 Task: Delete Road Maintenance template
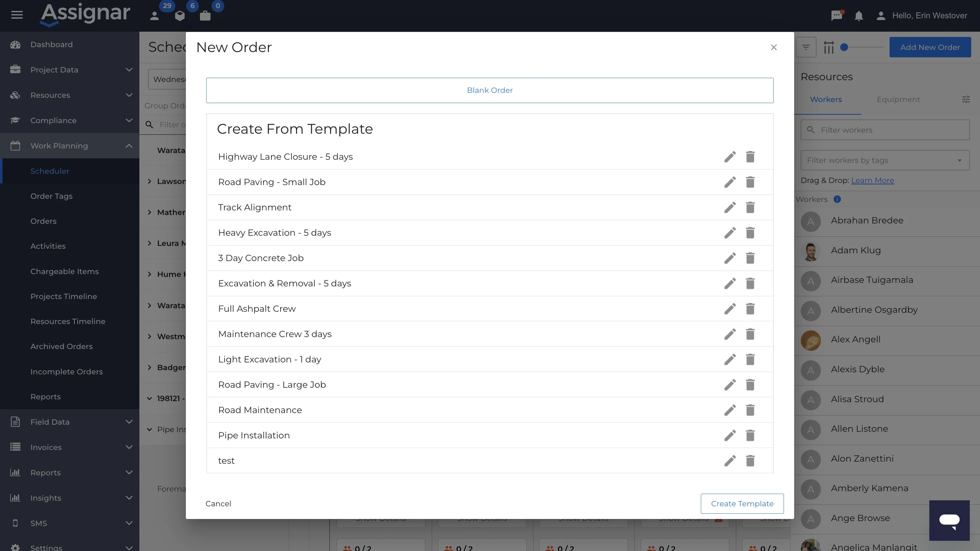tap(750, 410)
